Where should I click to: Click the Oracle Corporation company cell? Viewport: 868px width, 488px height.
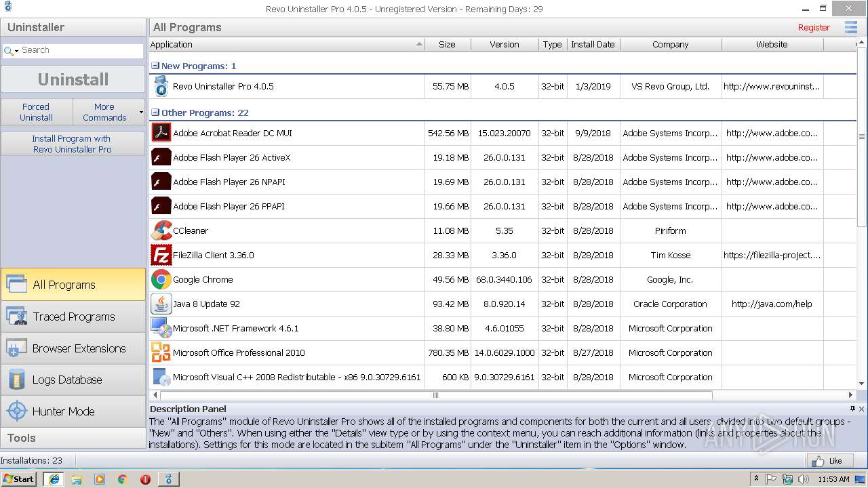(x=671, y=304)
